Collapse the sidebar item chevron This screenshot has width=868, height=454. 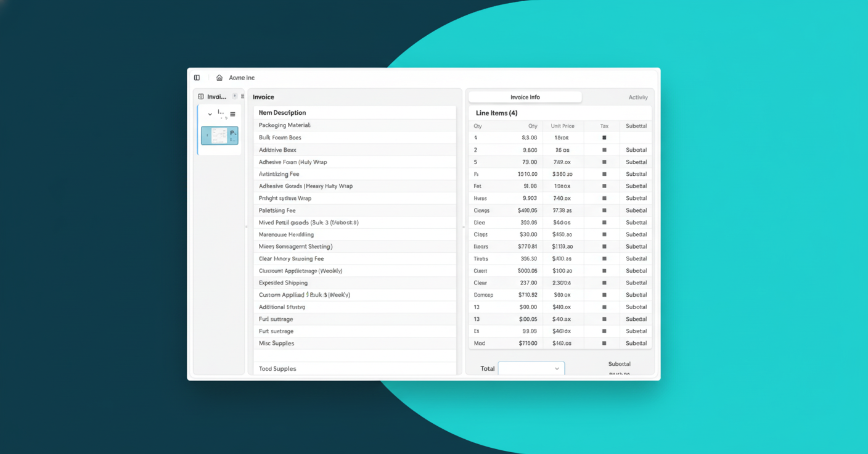coord(210,114)
